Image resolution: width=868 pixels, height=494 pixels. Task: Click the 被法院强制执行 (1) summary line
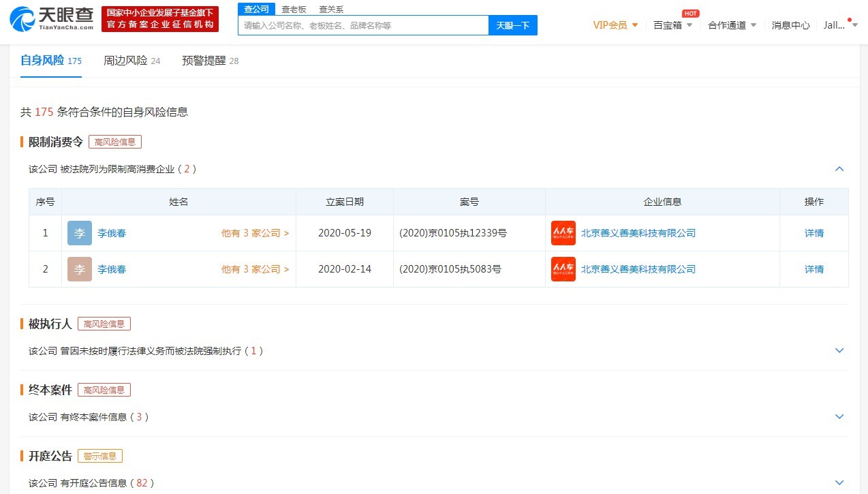pos(146,351)
